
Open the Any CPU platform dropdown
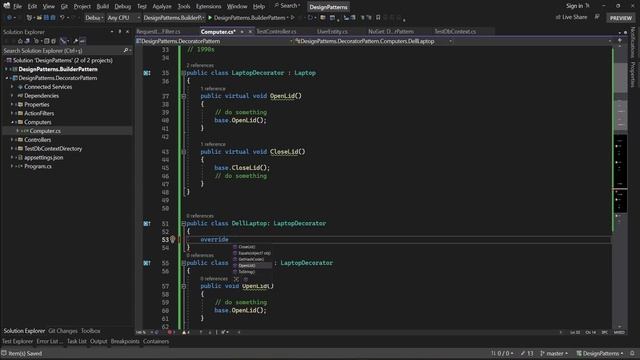pyautogui.click(x=123, y=18)
